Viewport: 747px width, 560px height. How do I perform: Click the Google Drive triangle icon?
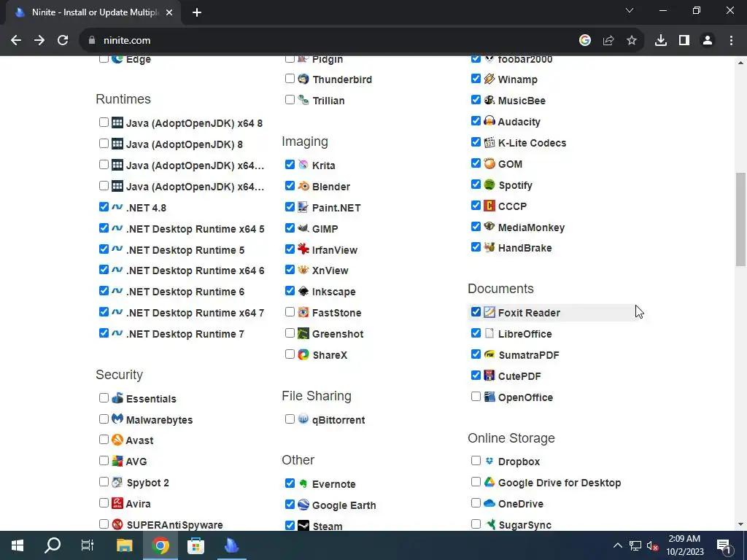[489, 482]
